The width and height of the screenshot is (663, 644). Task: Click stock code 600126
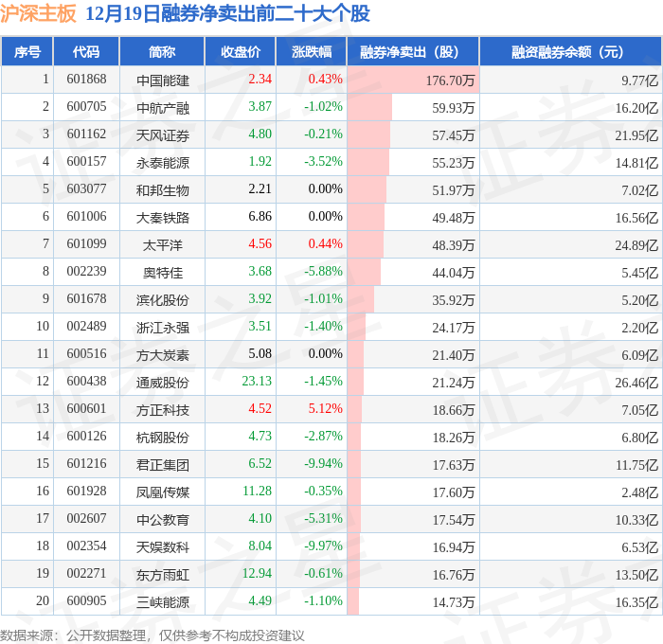point(87,437)
